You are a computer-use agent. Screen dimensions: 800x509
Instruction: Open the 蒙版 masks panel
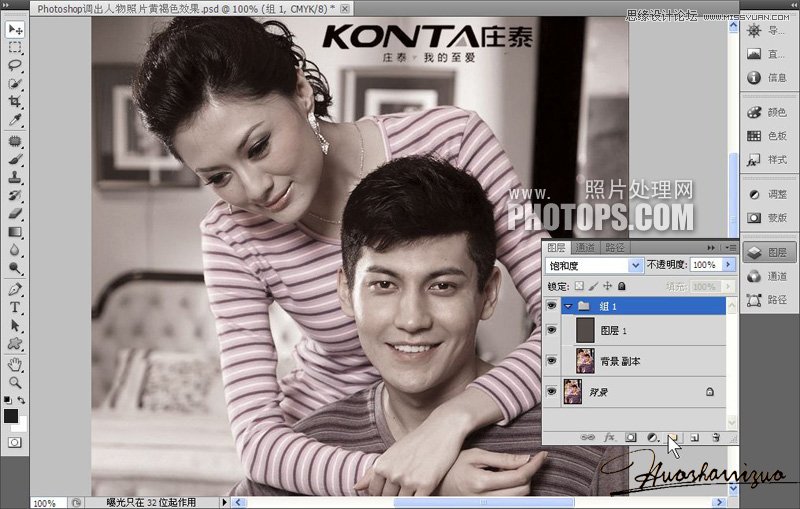[x=769, y=218]
